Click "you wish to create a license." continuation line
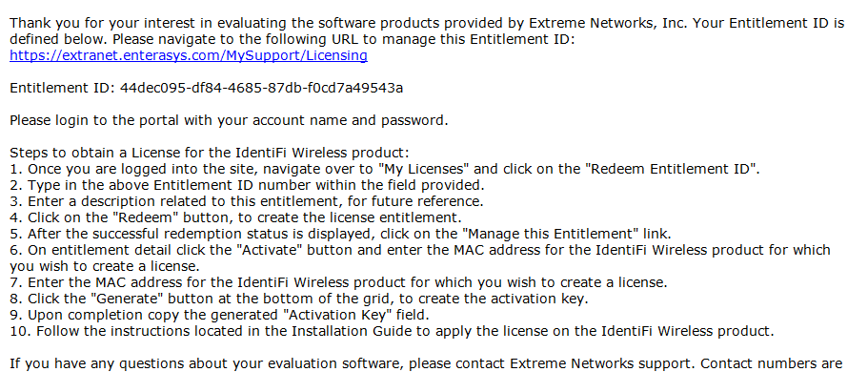The image size is (868, 372). pos(105,266)
